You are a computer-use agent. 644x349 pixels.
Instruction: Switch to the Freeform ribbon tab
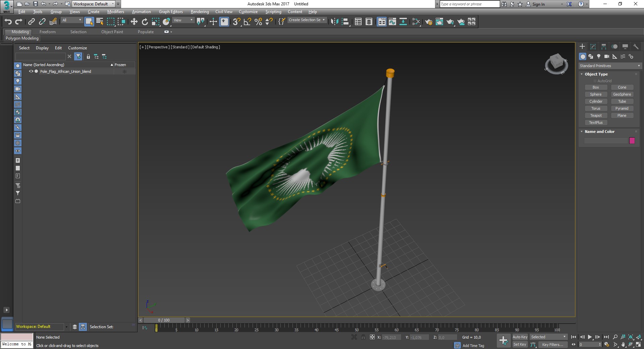tap(48, 32)
